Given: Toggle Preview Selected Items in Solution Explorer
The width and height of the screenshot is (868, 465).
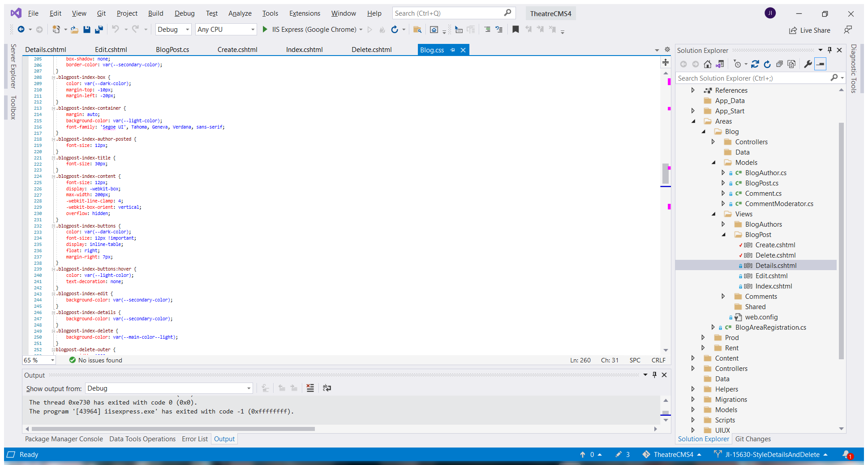Looking at the screenshot, I should [x=820, y=64].
